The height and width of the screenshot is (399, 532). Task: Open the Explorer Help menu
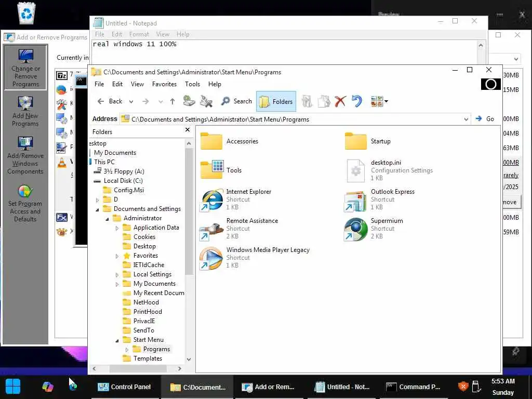click(215, 84)
